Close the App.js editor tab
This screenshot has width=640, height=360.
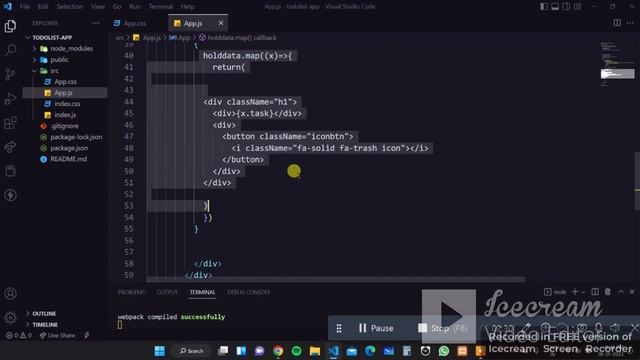221,23
